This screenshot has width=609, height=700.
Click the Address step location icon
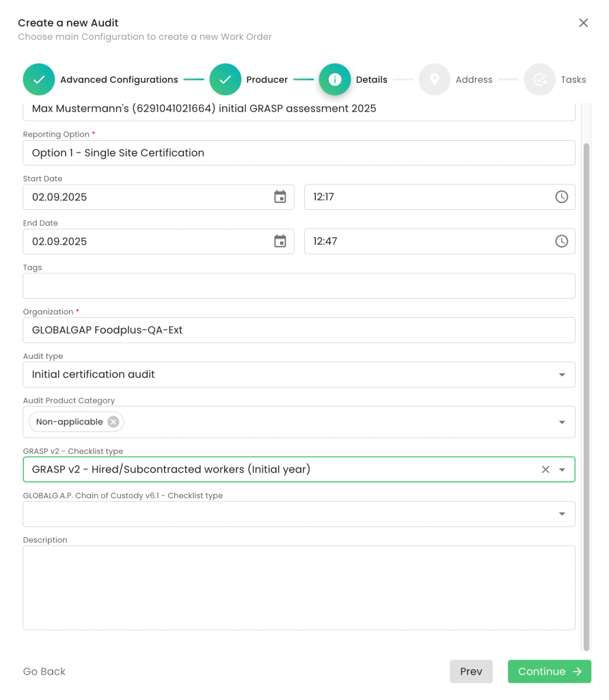[x=434, y=79]
